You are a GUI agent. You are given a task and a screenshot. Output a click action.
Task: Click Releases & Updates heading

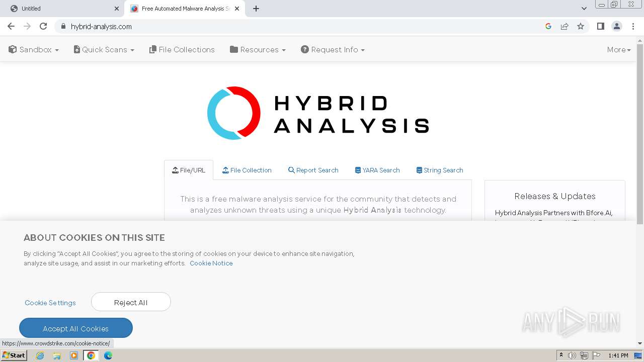click(x=555, y=196)
